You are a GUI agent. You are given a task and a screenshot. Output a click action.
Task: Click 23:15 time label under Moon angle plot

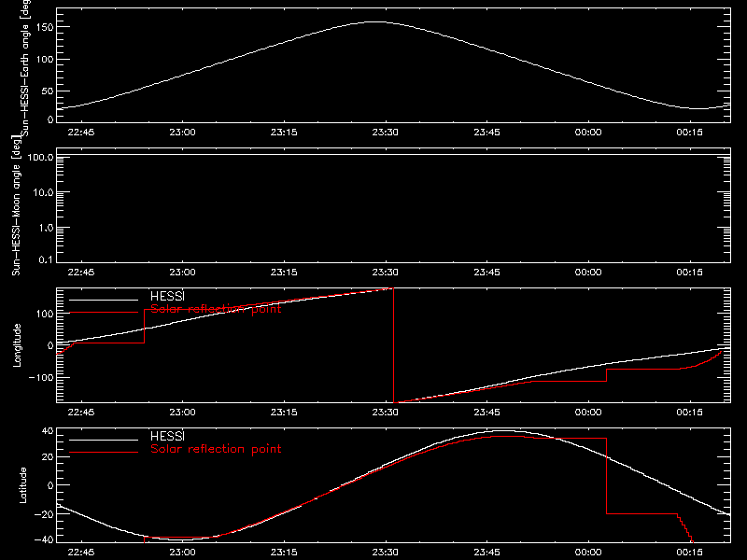click(284, 273)
